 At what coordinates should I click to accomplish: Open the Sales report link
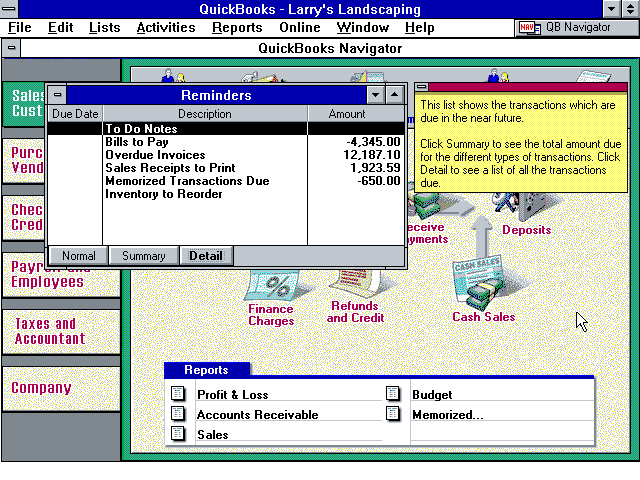coord(213,435)
